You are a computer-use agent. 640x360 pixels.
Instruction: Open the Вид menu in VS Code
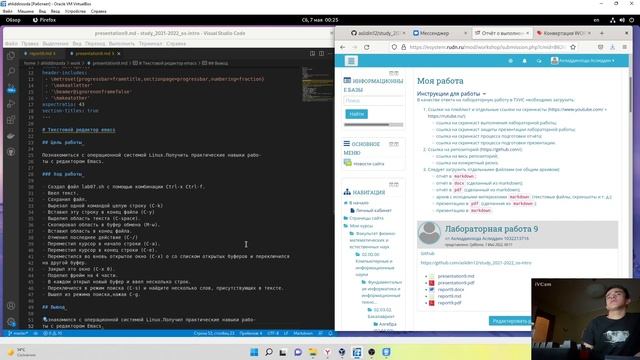click(x=77, y=44)
